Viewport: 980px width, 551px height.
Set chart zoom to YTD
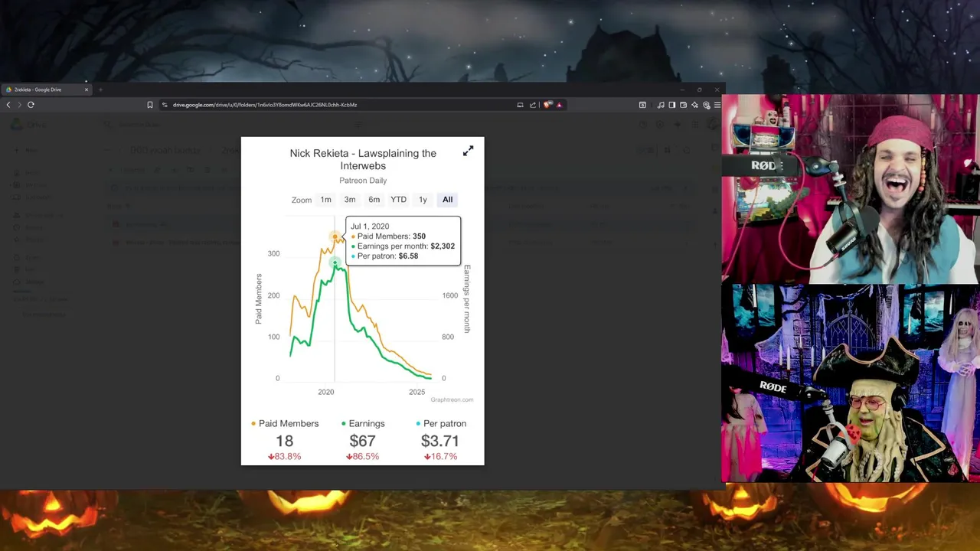398,200
